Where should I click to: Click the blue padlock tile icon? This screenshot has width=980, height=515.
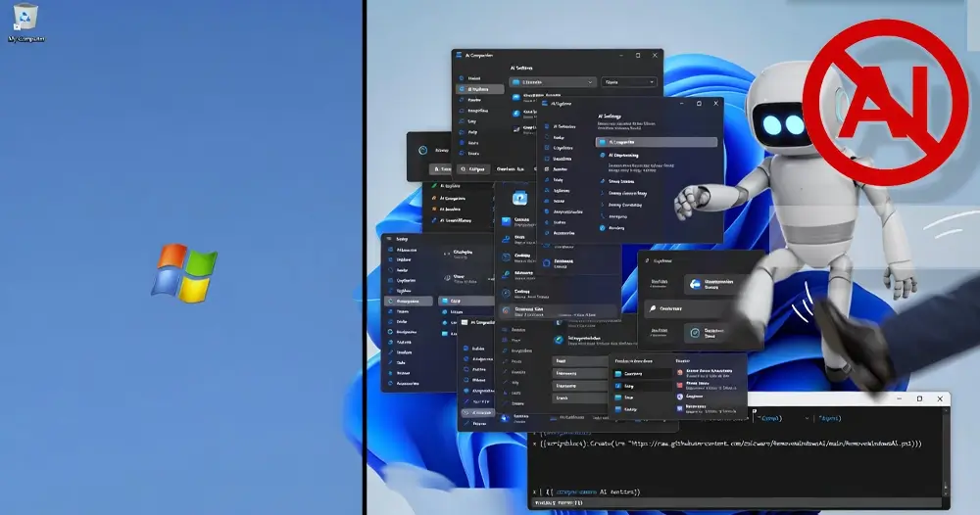click(520, 199)
